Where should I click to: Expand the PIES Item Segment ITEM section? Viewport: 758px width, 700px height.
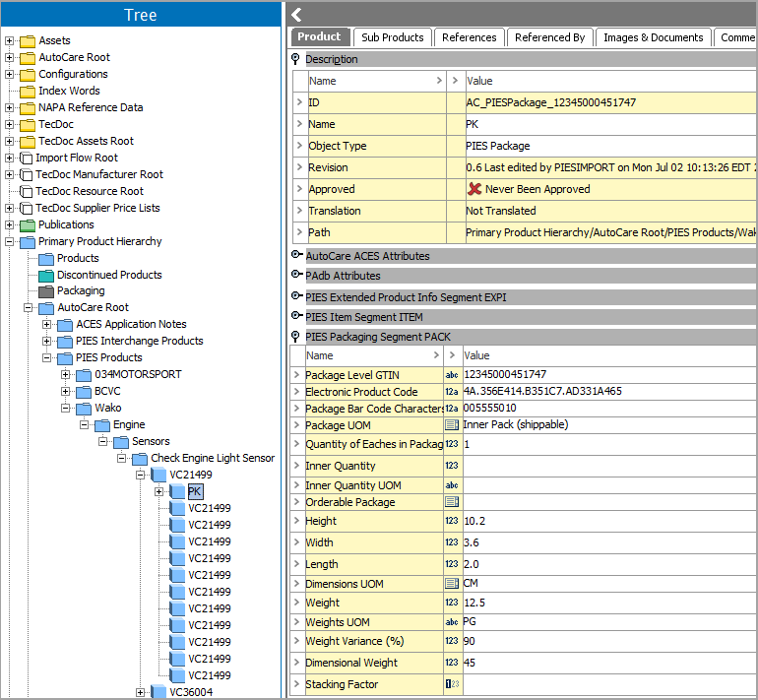(296, 317)
